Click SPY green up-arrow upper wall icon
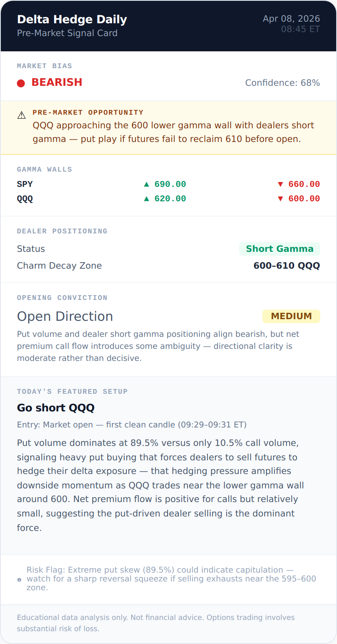The height and width of the screenshot is (644, 337). click(x=146, y=184)
